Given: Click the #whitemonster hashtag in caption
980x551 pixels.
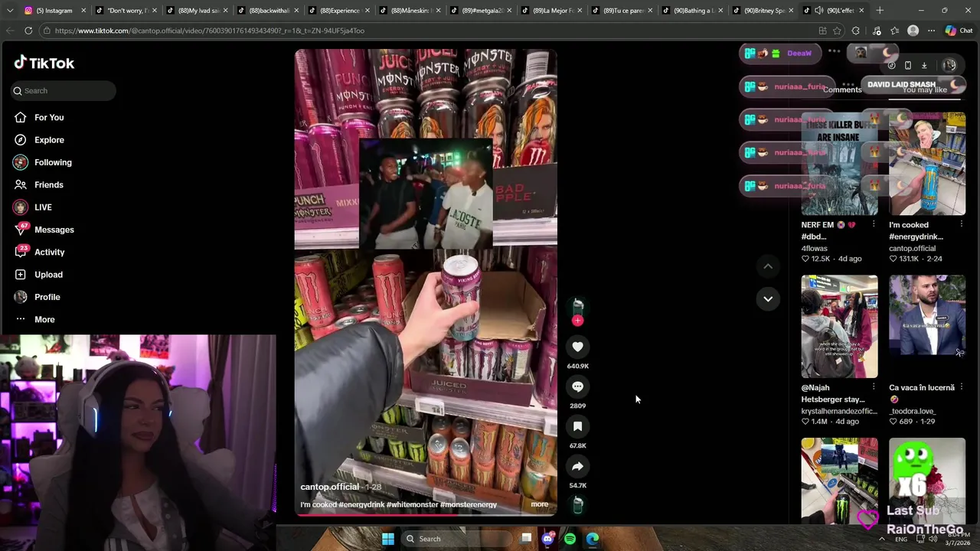Looking at the screenshot, I should coord(412,504).
